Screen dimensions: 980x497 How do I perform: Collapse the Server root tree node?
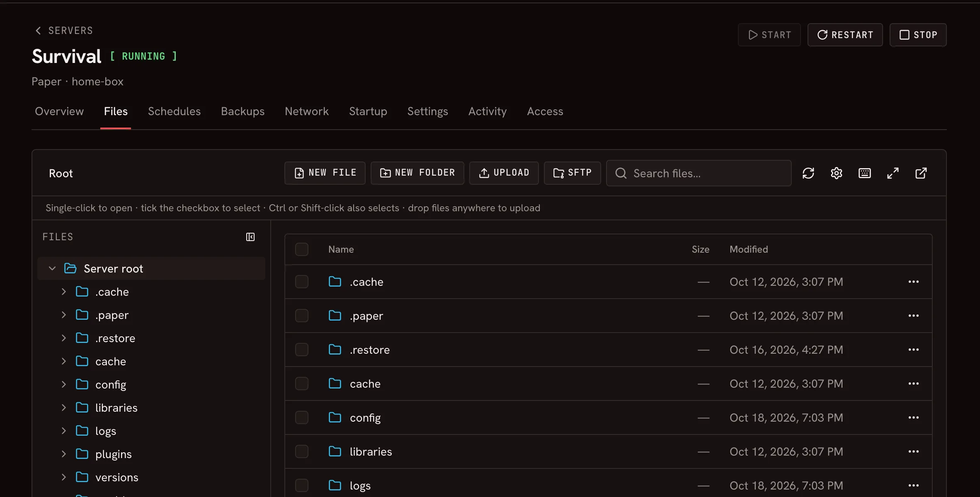click(52, 268)
